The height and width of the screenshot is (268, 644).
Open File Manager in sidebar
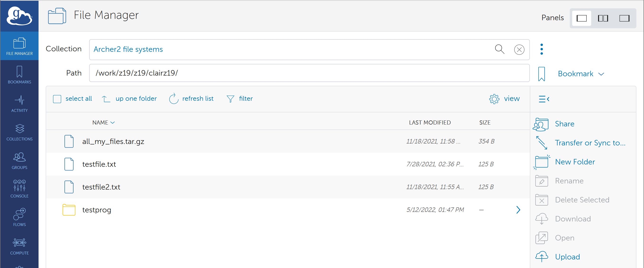coord(19,46)
